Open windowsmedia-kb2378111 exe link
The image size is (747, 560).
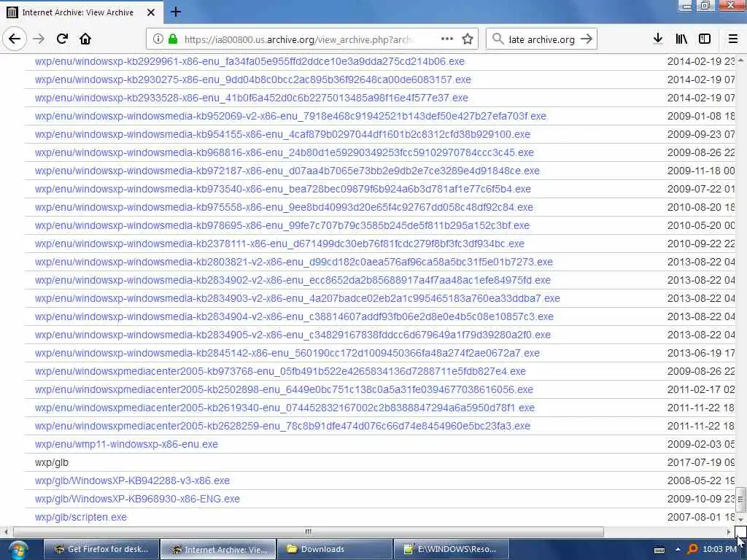tap(279, 244)
